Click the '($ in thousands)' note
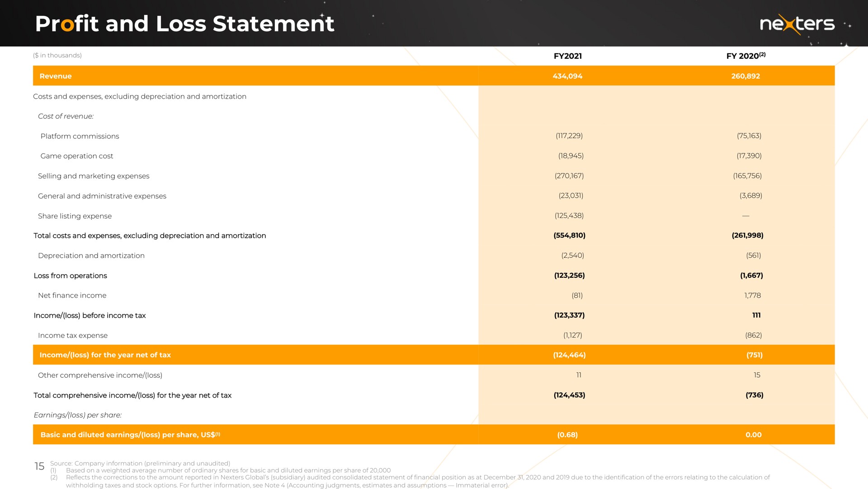The width and height of the screenshot is (868, 489). tap(57, 55)
